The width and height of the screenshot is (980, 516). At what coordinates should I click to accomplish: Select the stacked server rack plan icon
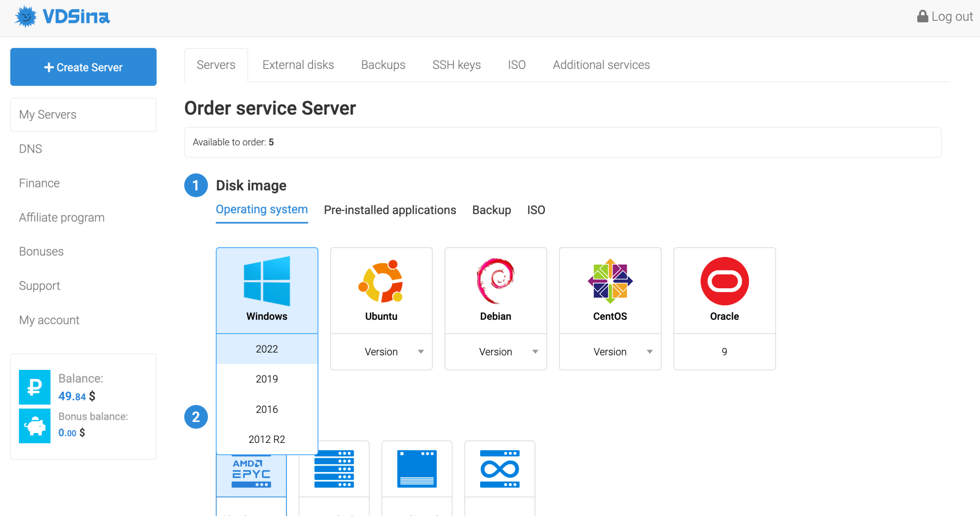click(334, 469)
